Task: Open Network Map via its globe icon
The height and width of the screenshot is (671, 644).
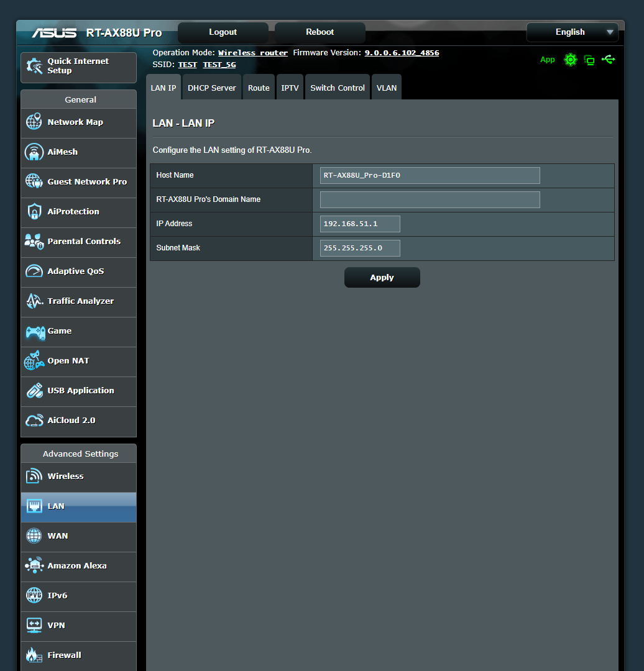Action: [x=34, y=122]
